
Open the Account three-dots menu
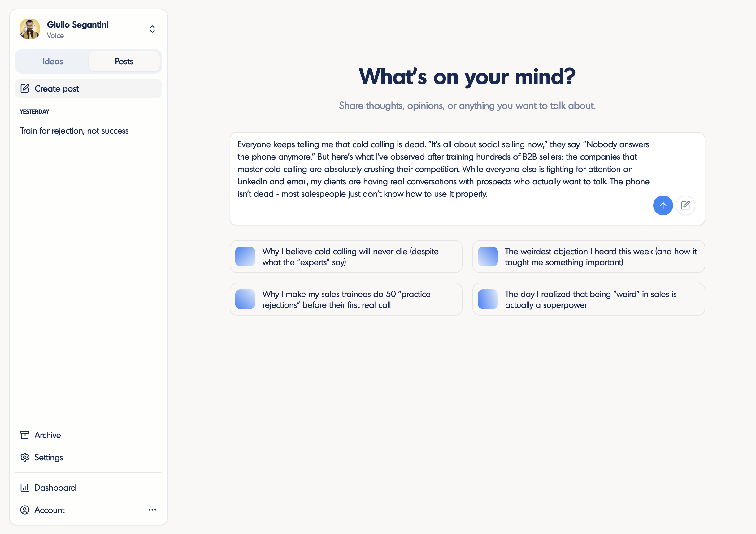click(152, 510)
